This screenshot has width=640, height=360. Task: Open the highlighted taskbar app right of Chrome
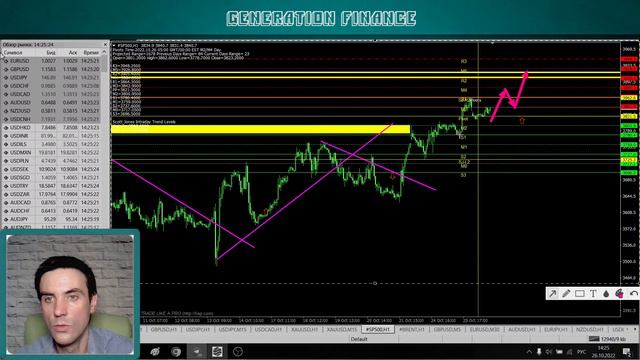(197, 351)
